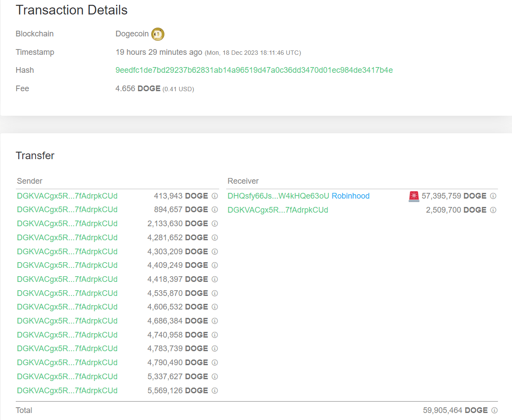Click the red siren alert icon
The image size is (512, 420).
[x=414, y=196]
